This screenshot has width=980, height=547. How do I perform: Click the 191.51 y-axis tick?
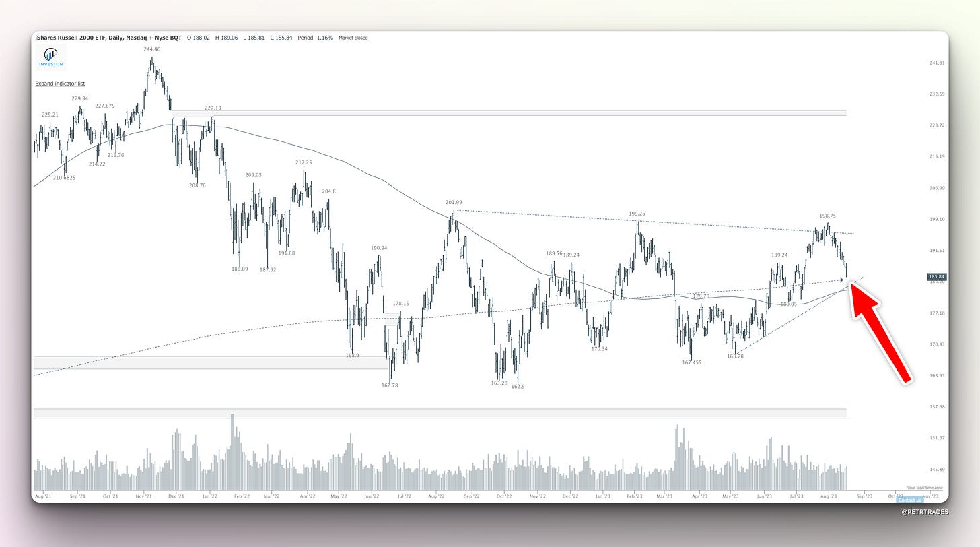937,250
